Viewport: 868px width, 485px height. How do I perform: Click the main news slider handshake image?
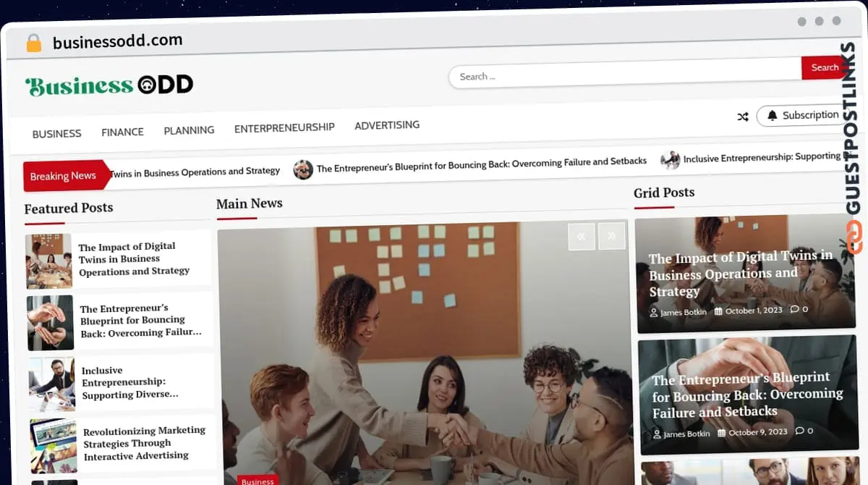(x=425, y=353)
